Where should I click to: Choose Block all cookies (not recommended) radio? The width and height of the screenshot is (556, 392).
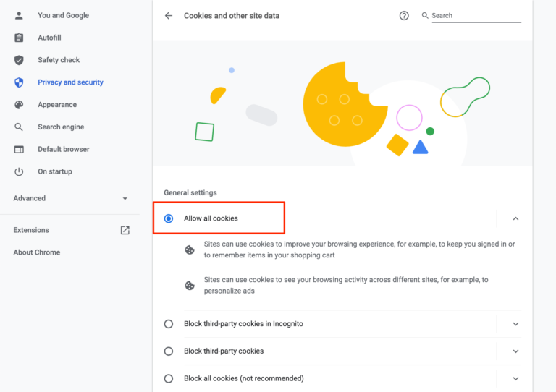pos(169,378)
